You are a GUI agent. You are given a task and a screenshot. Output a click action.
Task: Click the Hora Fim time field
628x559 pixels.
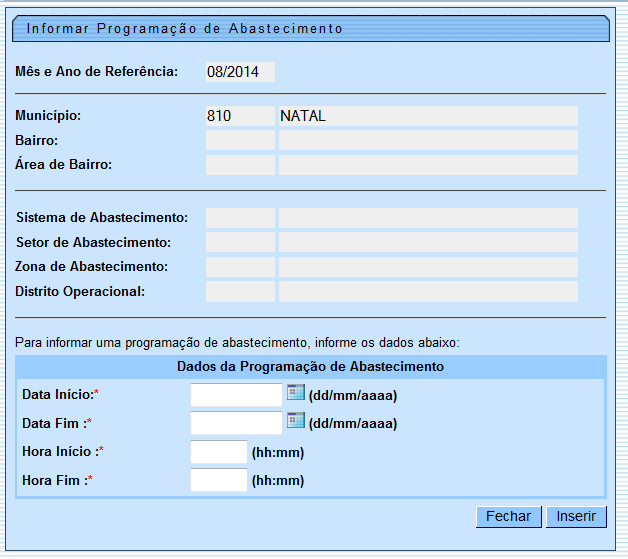tap(219, 480)
